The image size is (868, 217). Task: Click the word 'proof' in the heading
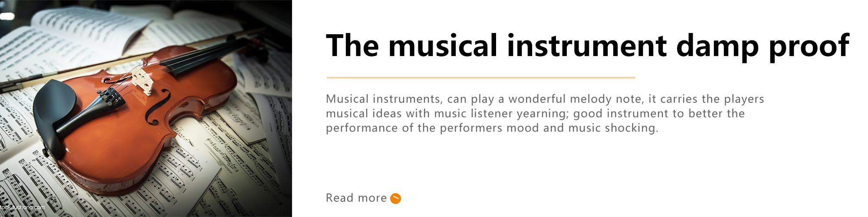pyautogui.click(x=809, y=48)
